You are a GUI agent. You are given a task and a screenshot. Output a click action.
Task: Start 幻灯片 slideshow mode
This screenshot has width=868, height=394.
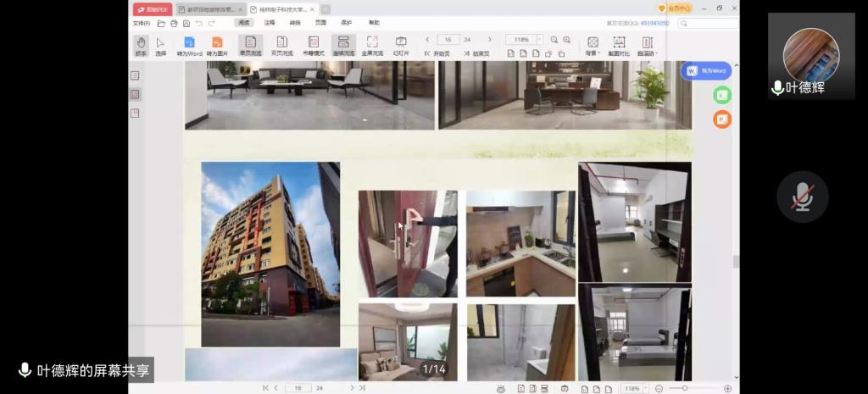coord(401,45)
